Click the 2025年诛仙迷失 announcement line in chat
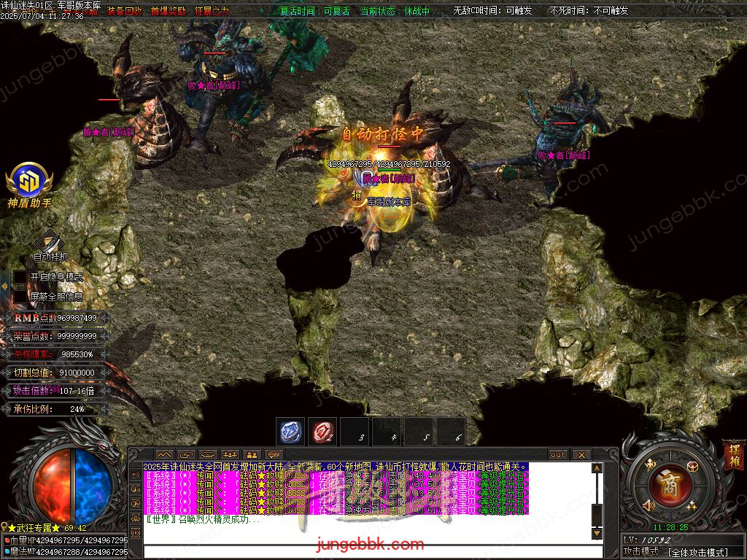 tap(336, 467)
